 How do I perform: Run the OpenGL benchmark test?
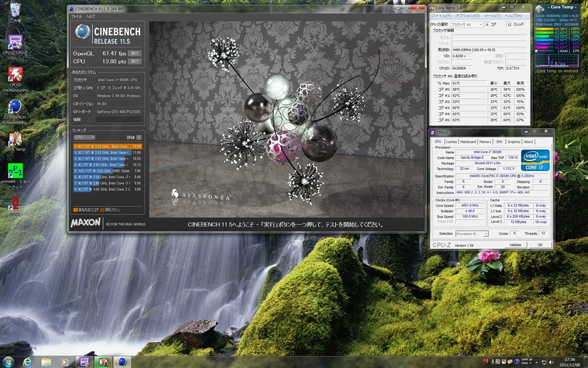click(x=134, y=53)
